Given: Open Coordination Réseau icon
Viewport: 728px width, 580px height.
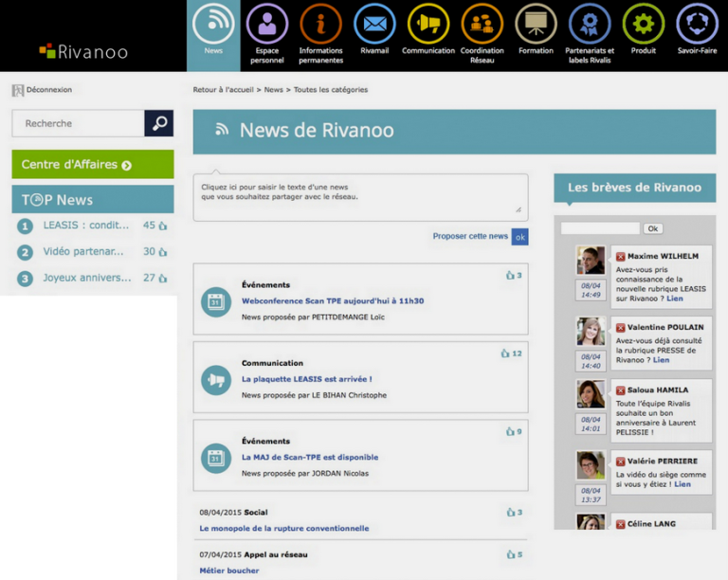Looking at the screenshot, I should [482, 24].
